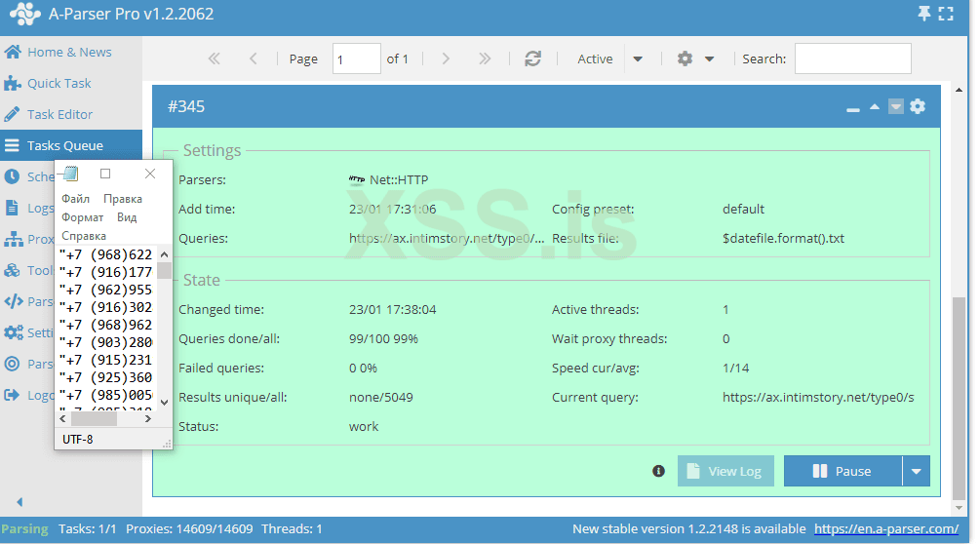Screen dimensions: 980x544
Task: Click the main panel vertical scrollbar thumb
Action: [959, 397]
